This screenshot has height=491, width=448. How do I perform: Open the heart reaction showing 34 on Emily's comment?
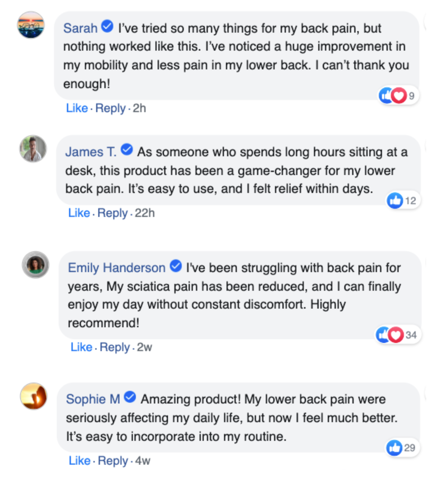(x=396, y=335)
